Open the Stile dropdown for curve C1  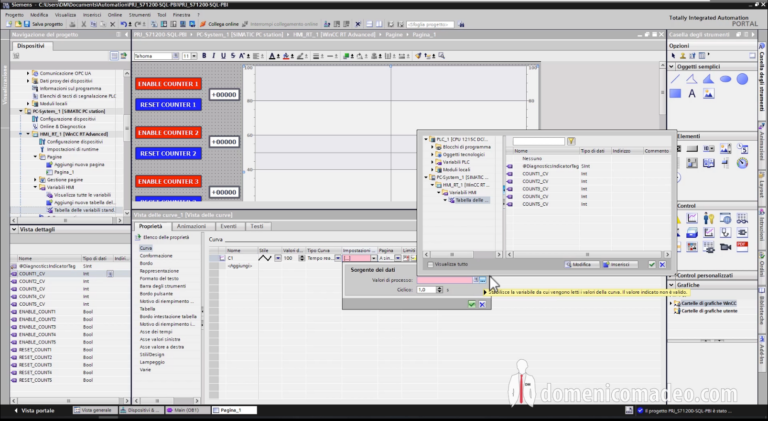point(278,258)
